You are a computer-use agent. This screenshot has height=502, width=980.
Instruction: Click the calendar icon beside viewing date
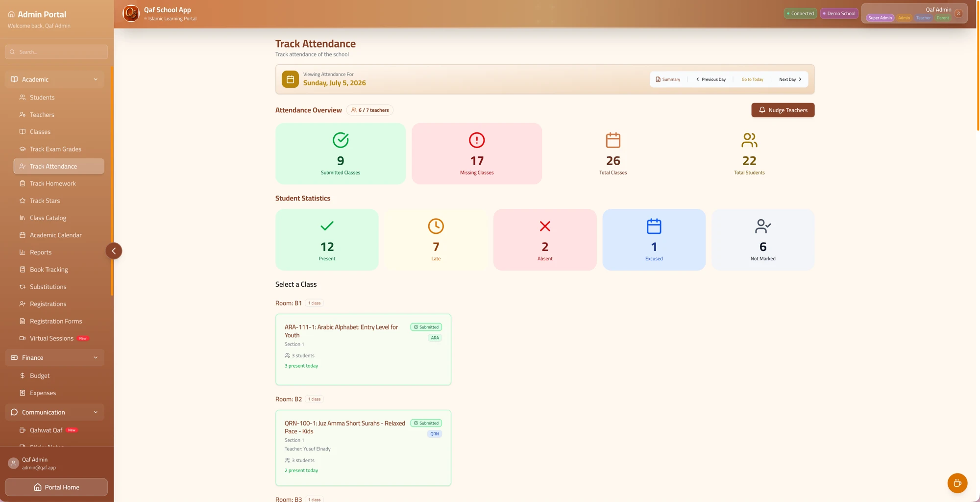[290, 79]
